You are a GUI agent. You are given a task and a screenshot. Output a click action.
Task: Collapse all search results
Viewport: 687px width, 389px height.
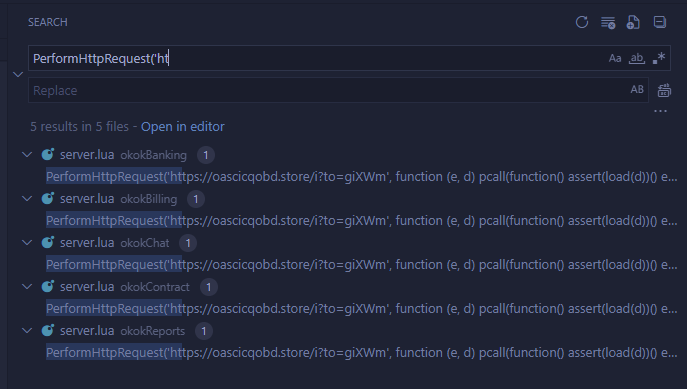point(659,22)
